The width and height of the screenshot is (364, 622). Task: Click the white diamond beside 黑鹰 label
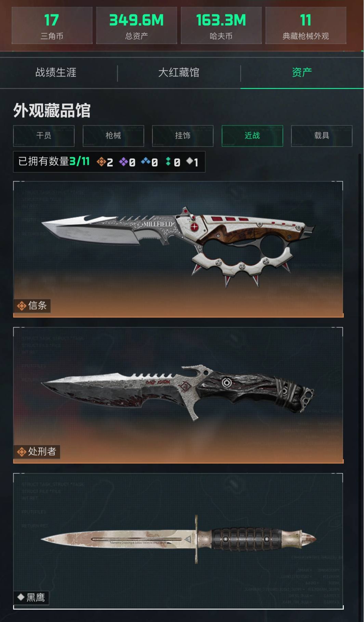tap(21, 597)
